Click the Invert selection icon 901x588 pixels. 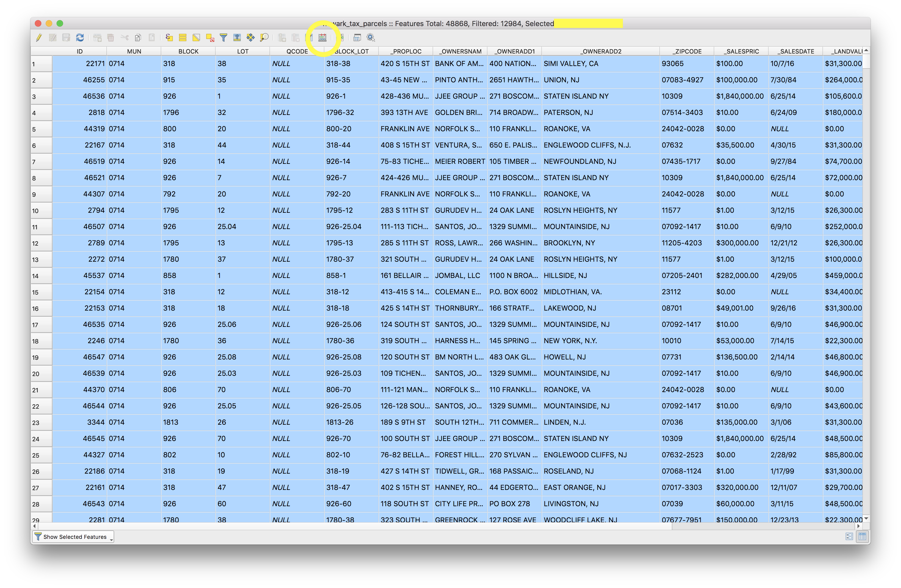click(x=196, y=37)
